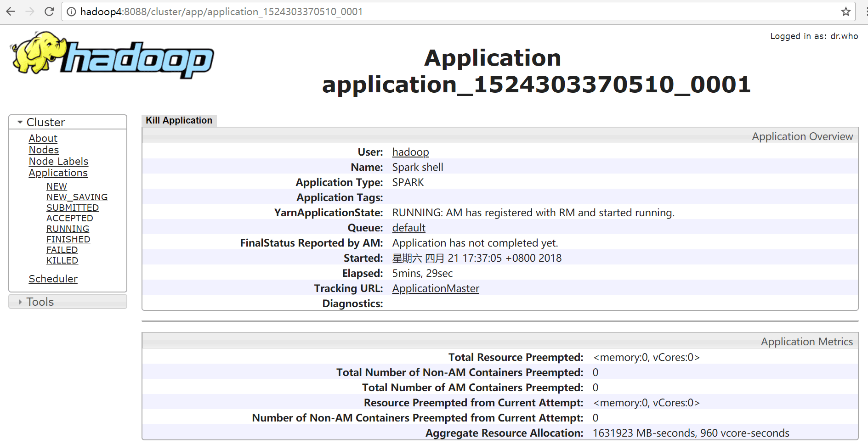
Task: Click the 'SPARK' application type value
Action: (x=408, y=182)
